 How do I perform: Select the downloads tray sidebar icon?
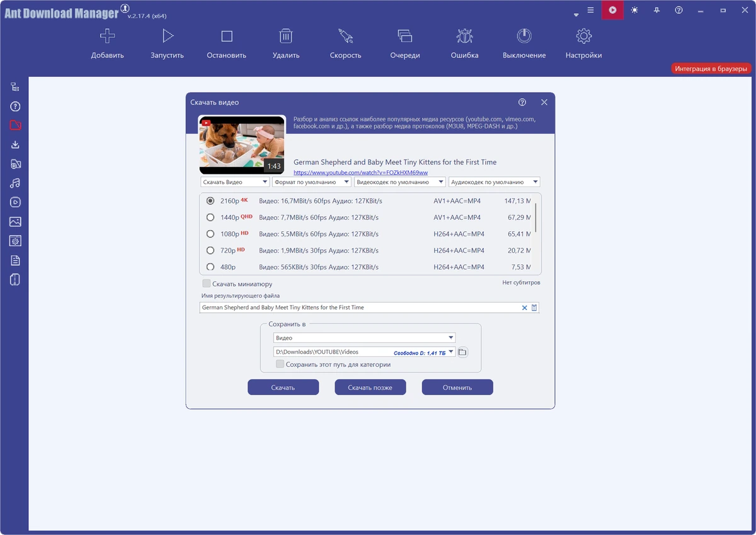point(15,145)
